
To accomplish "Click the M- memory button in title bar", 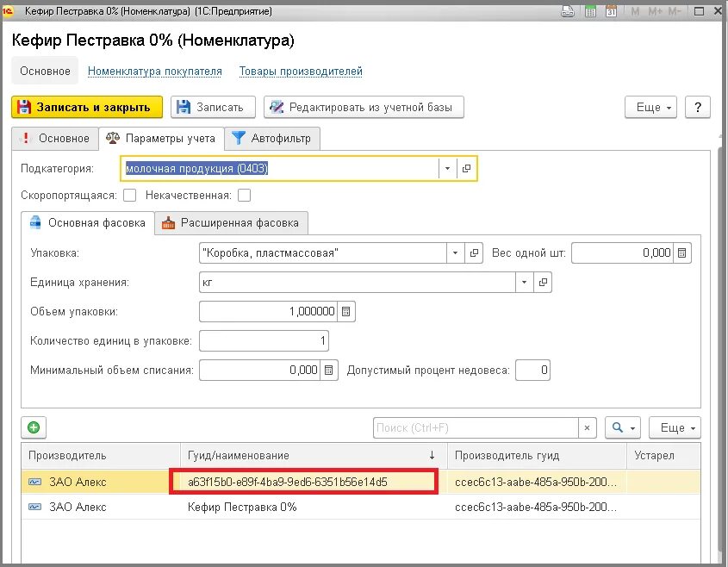I will (674, 11).
